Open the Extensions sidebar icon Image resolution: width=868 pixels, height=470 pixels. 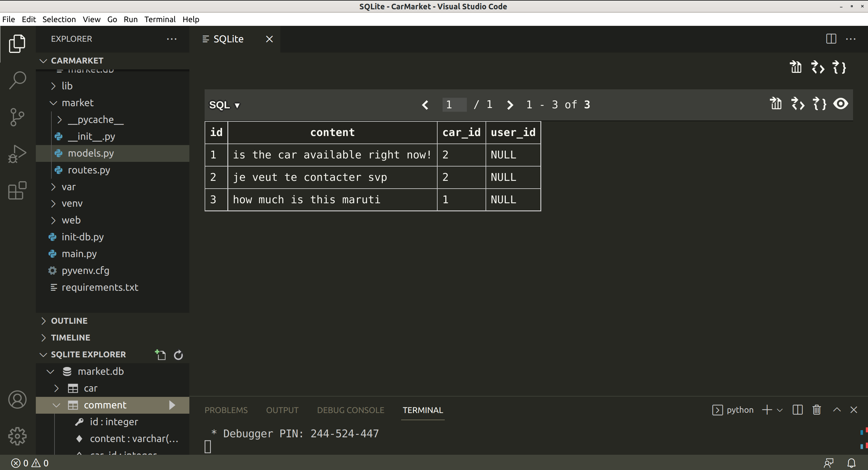point(17,190)
